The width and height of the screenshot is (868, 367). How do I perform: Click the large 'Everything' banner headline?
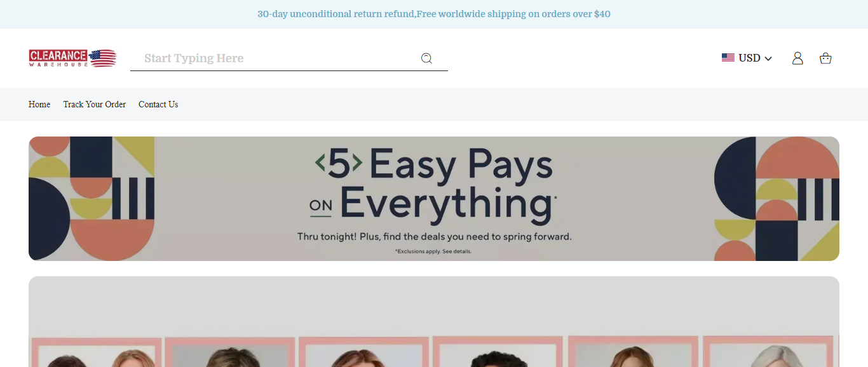(445, 204)
